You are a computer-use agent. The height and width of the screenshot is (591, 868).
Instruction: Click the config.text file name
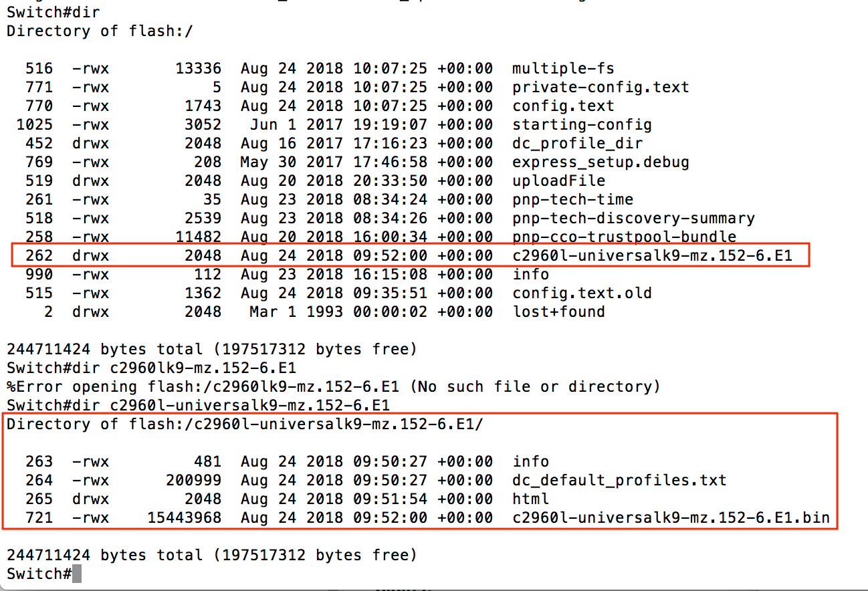563,106
